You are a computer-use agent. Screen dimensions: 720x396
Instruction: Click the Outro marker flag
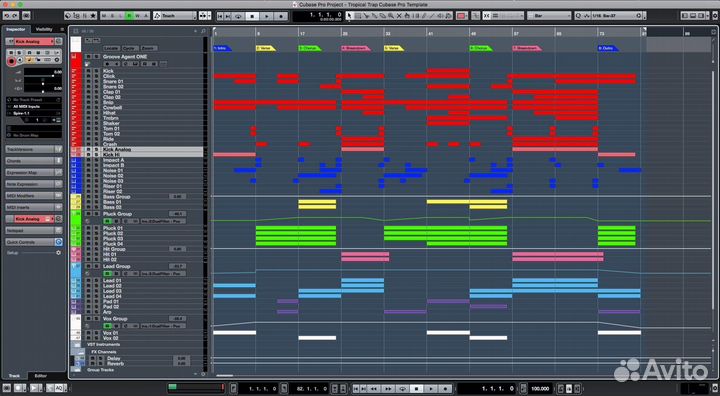click(608, 48)
